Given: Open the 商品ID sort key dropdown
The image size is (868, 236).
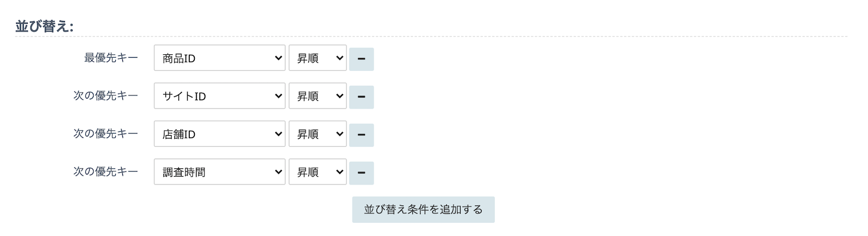Looking at the screenshot, I should tap(219, 58).
